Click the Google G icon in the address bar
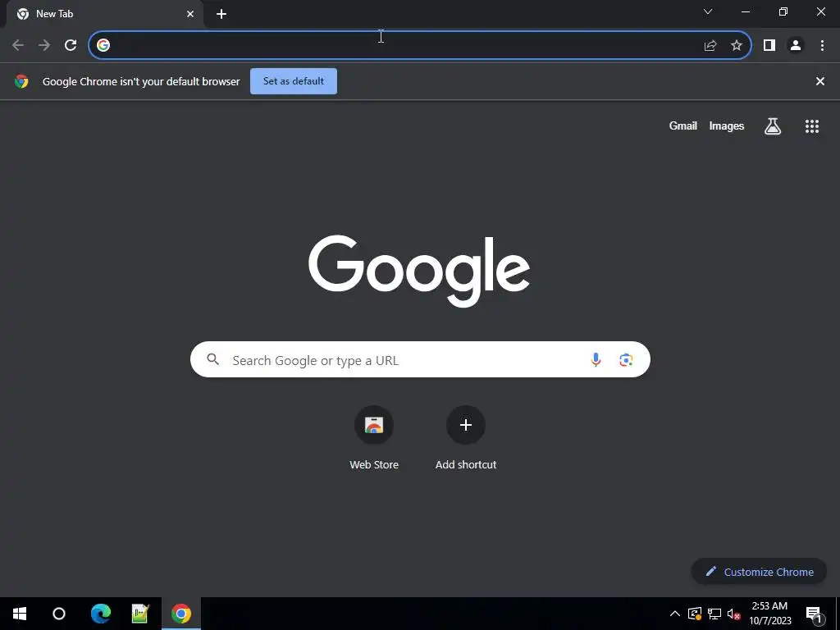The image size is (840, 630). pos(103,46)
